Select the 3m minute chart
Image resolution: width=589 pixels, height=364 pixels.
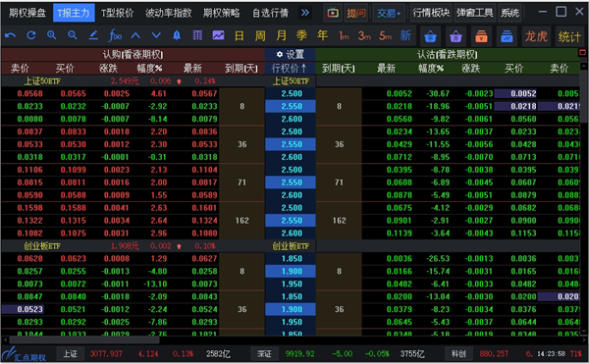(x=364, y=35)
